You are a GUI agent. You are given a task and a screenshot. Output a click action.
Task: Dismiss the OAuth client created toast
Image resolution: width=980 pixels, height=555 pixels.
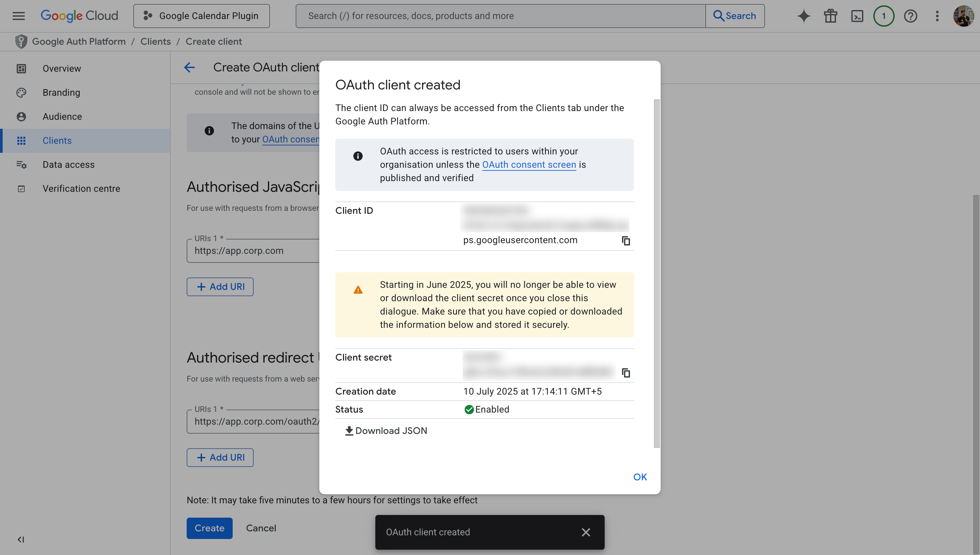(x=586, y=532)
